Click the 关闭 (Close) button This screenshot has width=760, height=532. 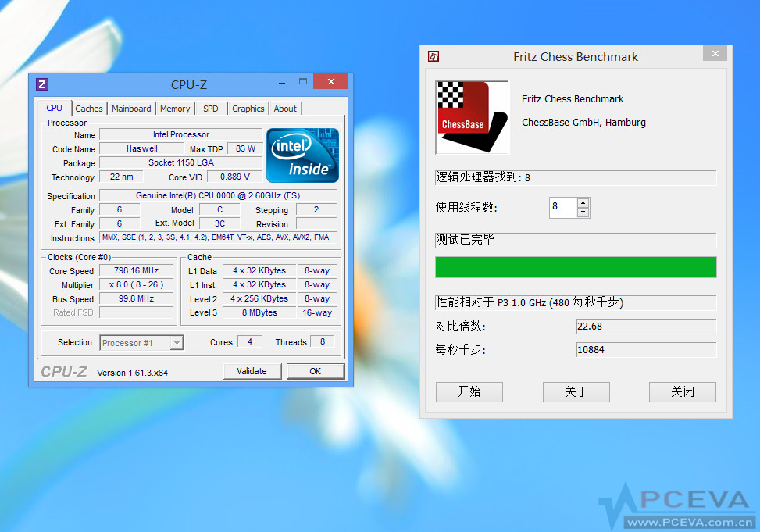point(683,392)
